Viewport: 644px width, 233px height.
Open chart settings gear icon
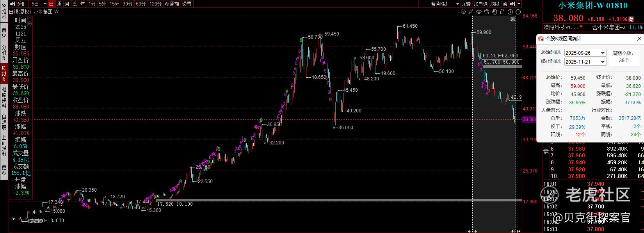coord(463,12)
